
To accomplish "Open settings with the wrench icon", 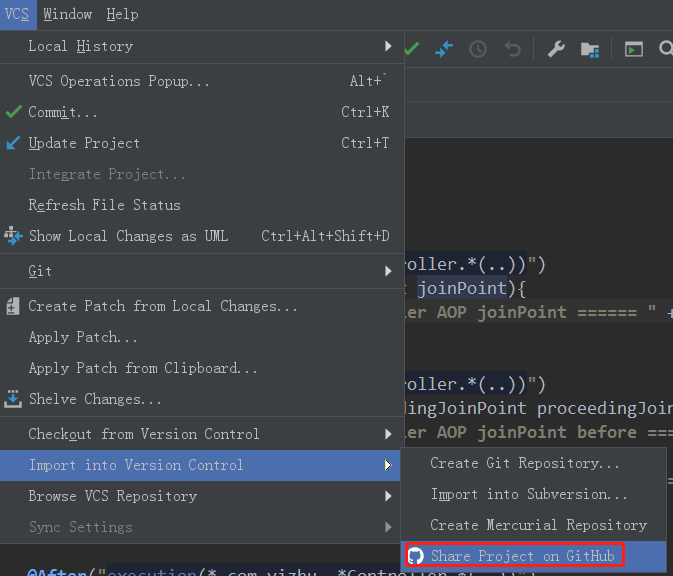I will pos(556,49).
